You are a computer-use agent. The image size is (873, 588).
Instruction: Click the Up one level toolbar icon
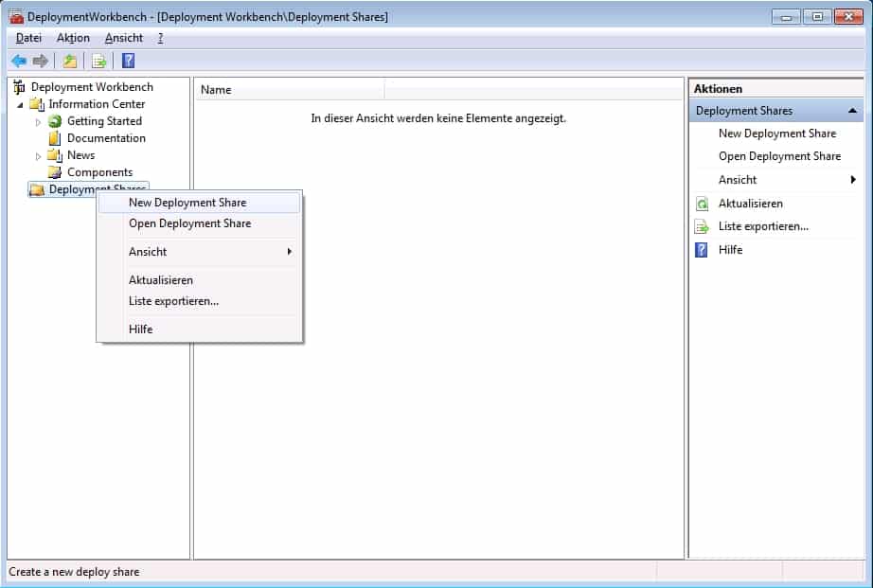tap(70, 61)
